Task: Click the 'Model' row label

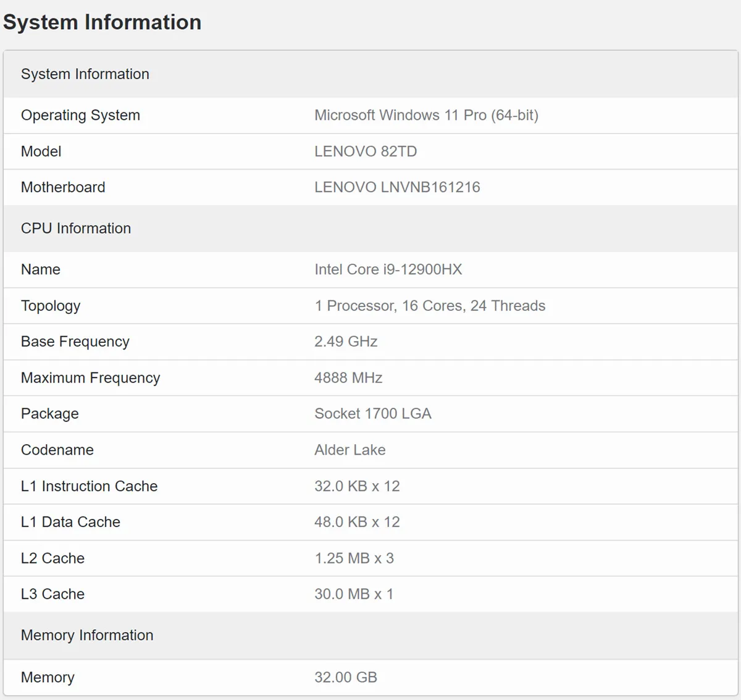Action: pos(41,151)
